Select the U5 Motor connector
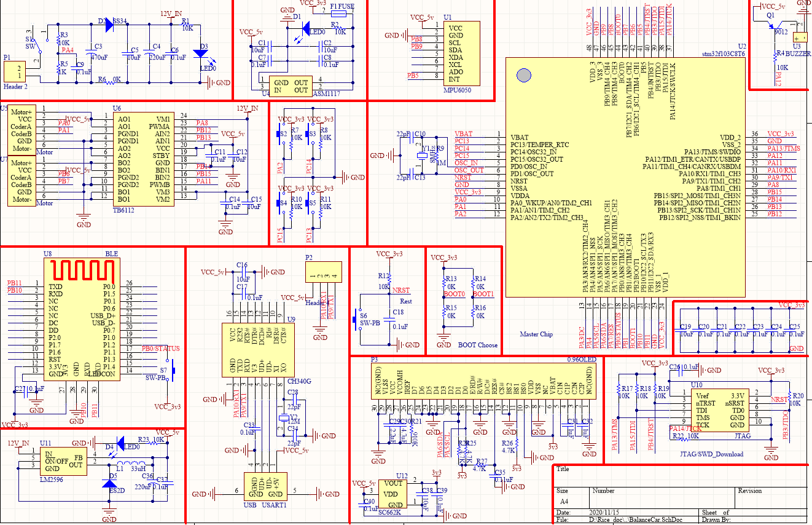Viewport: 812px width, 525px height. (23, 130)
